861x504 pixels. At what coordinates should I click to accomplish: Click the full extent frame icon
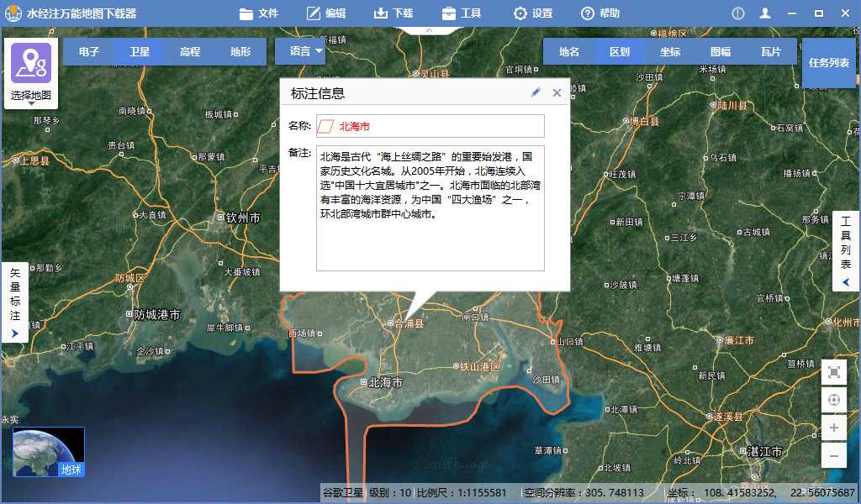pyautogui.click(x=833, y=373)
